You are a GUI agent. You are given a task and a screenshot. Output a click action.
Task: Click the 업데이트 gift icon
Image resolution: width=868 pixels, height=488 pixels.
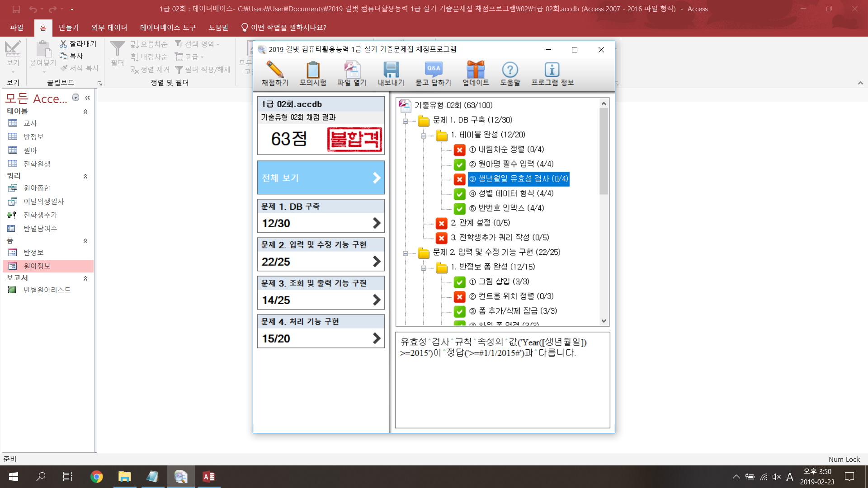coord(476,70)
